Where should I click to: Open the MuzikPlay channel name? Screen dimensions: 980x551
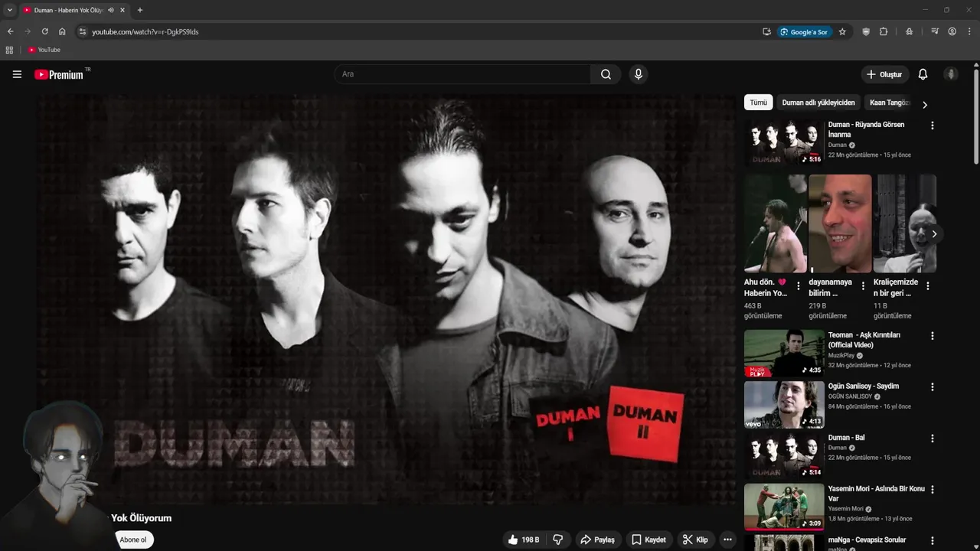(x=841, y=356)
